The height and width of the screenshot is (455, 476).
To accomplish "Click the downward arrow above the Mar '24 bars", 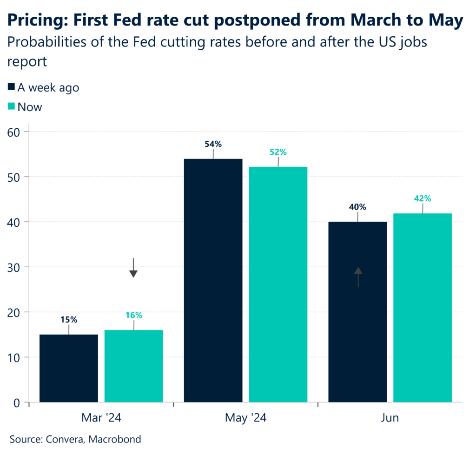I will point(133,269).
